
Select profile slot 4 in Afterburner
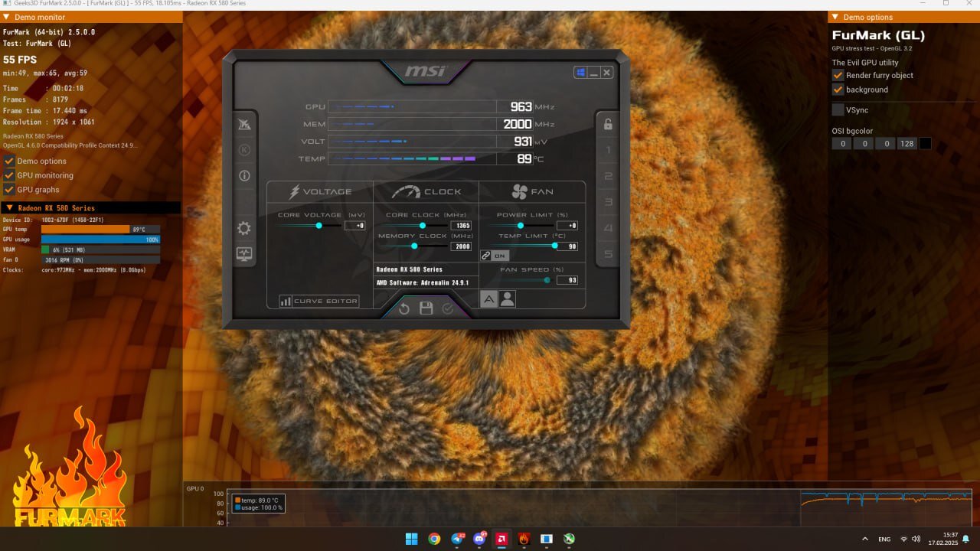(609, 228)
